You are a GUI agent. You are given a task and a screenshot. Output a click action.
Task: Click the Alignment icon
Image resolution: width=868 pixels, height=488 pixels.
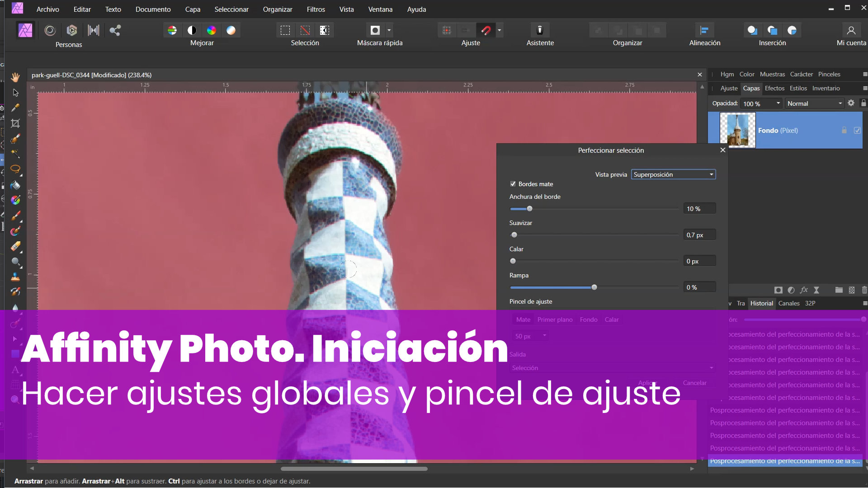[704, 30]
